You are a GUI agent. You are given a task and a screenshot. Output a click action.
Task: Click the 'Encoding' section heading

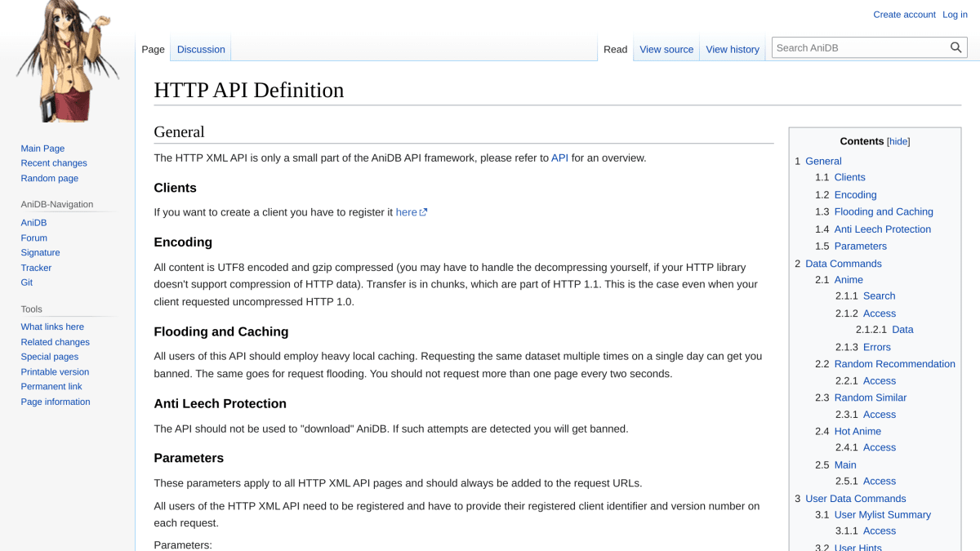(x=183, y=242)
